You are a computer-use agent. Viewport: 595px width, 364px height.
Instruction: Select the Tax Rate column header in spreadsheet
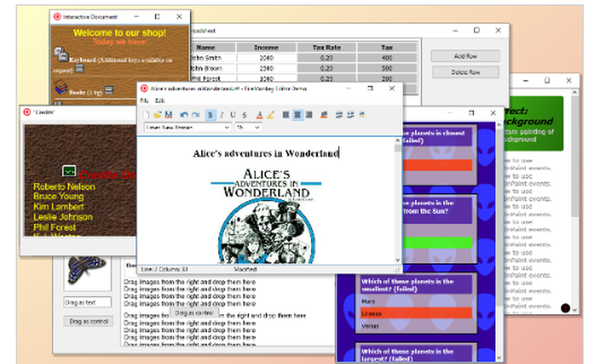(x=326, y=48)
